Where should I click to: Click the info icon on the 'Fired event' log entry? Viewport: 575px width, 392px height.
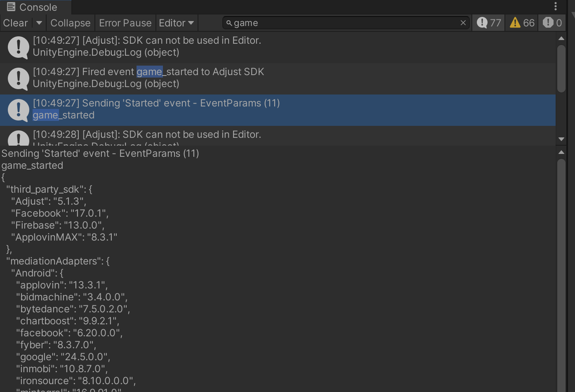coord(18,78)
